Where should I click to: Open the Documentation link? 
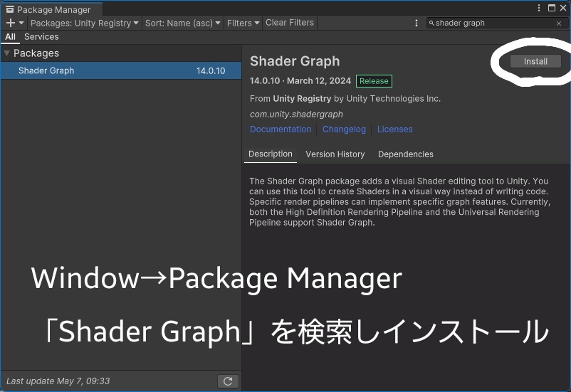coord(281,129)
